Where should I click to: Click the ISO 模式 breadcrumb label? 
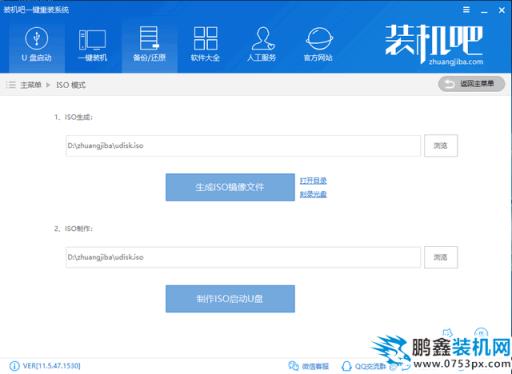pyautogui.click(x=71, y=85)
